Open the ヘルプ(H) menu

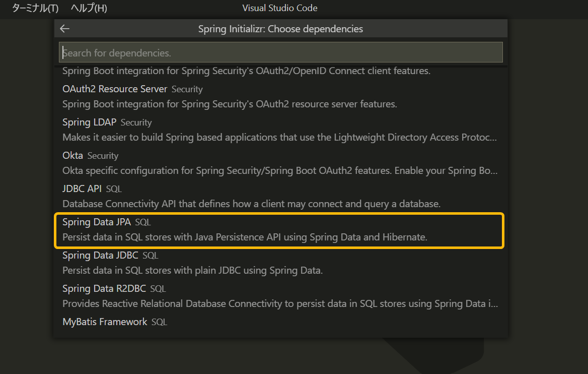89,8
